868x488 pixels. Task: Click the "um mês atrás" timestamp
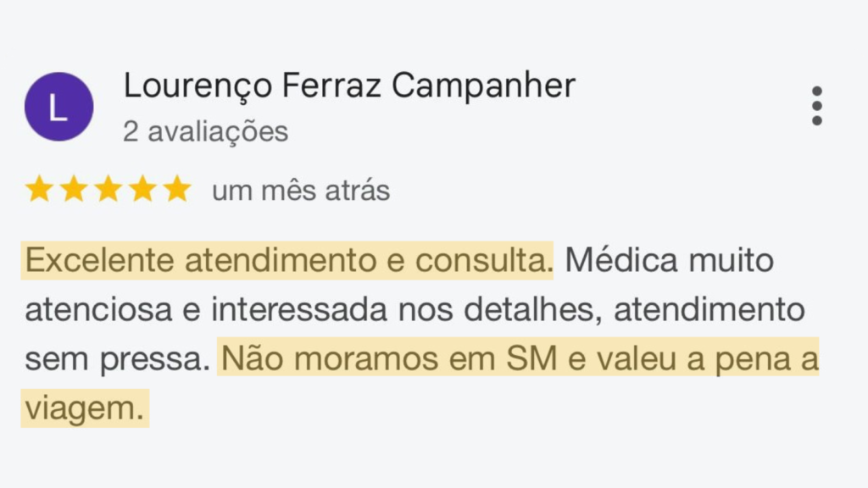coord(301,191)
